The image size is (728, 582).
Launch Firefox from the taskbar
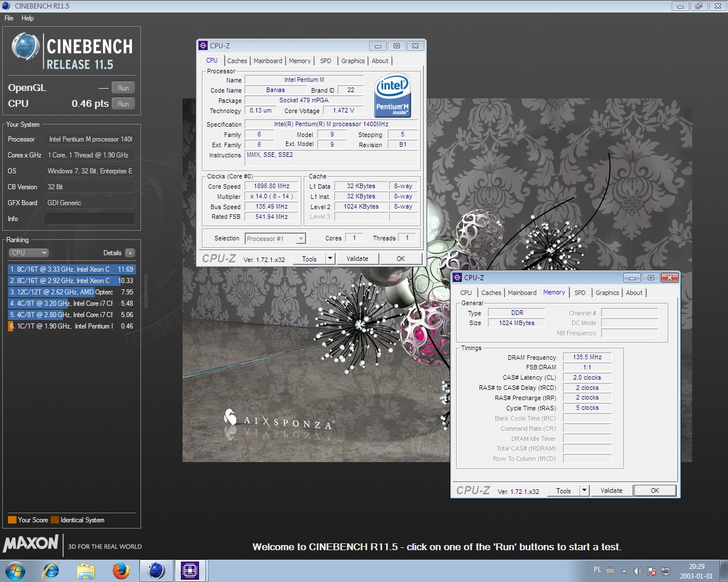pos(121,571)
